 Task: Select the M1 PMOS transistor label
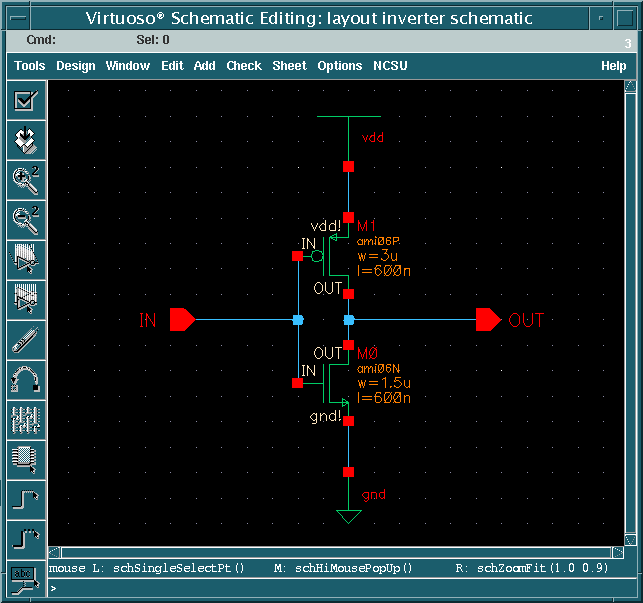click(x=366, y=226)
